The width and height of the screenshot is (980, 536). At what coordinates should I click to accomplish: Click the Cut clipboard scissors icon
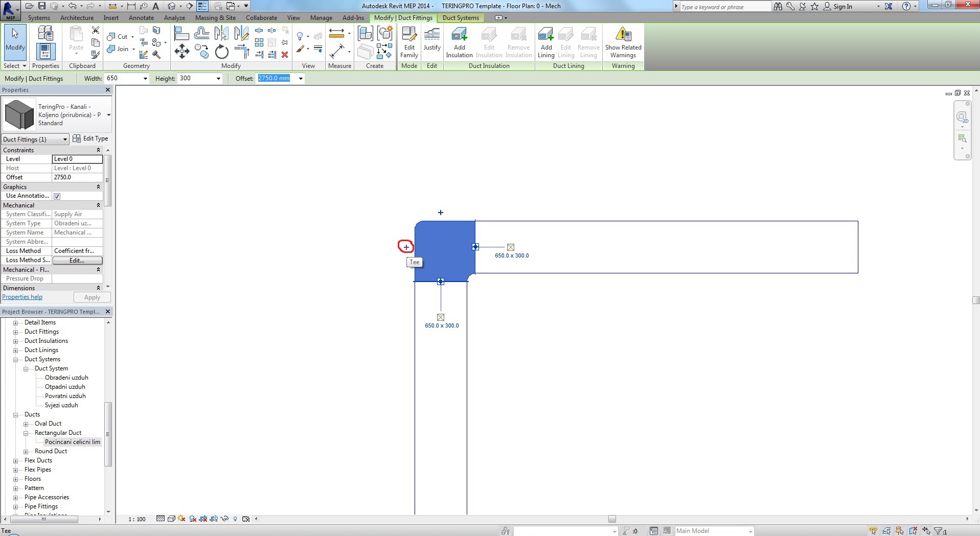[x=96, y=30]
